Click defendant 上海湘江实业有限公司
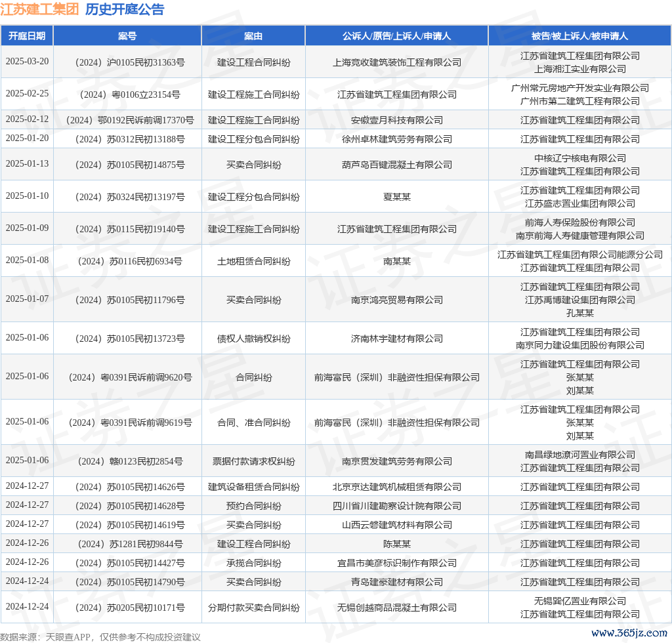The height and width of the screenshot is (643, 672). pyautogui.click(x=580, y=69)
